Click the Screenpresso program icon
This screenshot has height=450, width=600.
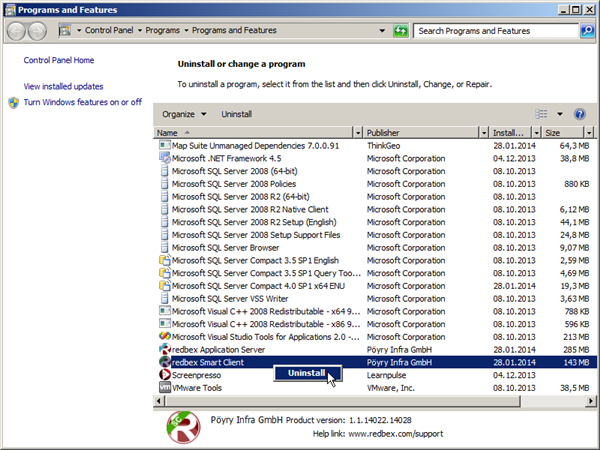point(165,375)
